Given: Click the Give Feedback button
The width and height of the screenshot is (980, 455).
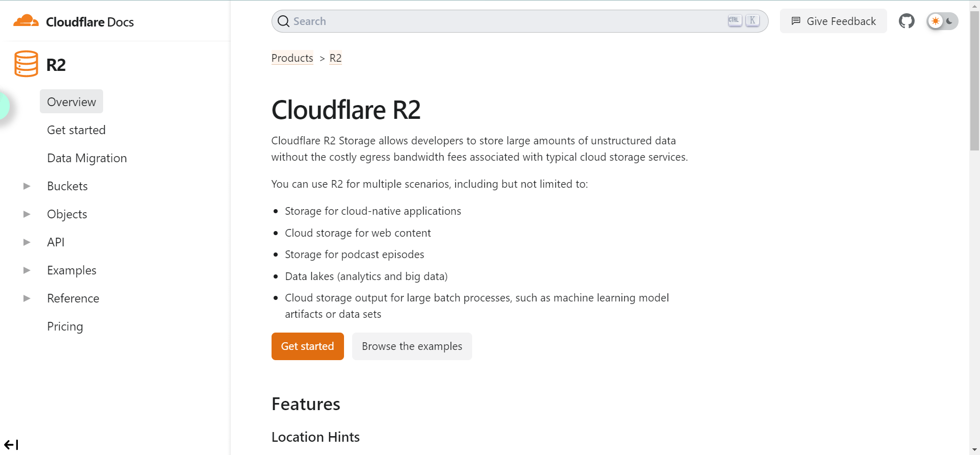Looking at the screenshot, I should tap(833, 21).
